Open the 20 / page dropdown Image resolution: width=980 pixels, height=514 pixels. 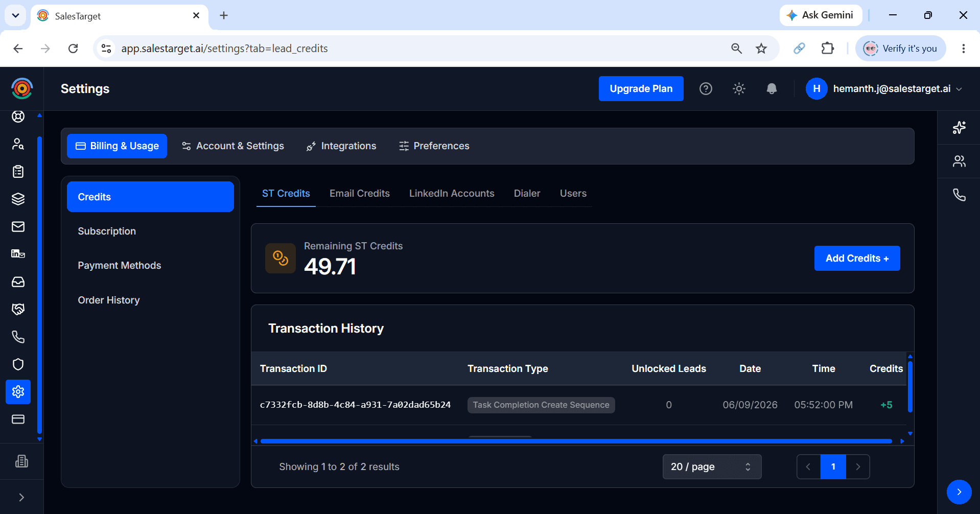pos(712,467)
